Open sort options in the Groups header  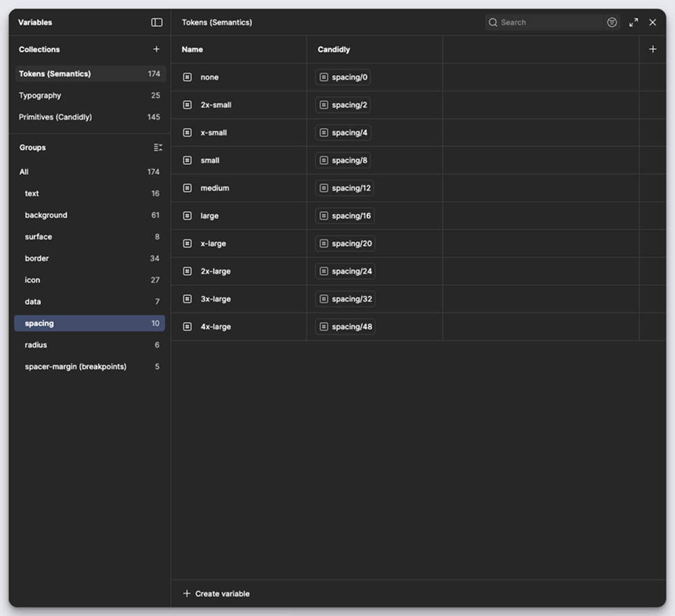click(158, 147)
